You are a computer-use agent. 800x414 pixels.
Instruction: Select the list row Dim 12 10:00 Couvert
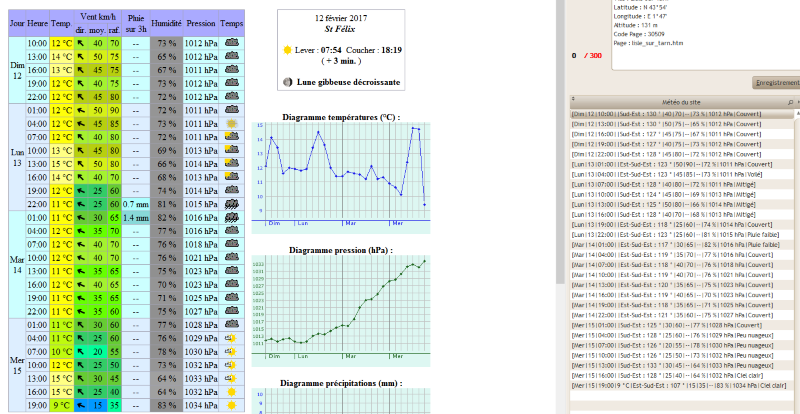tap(682, 113)
